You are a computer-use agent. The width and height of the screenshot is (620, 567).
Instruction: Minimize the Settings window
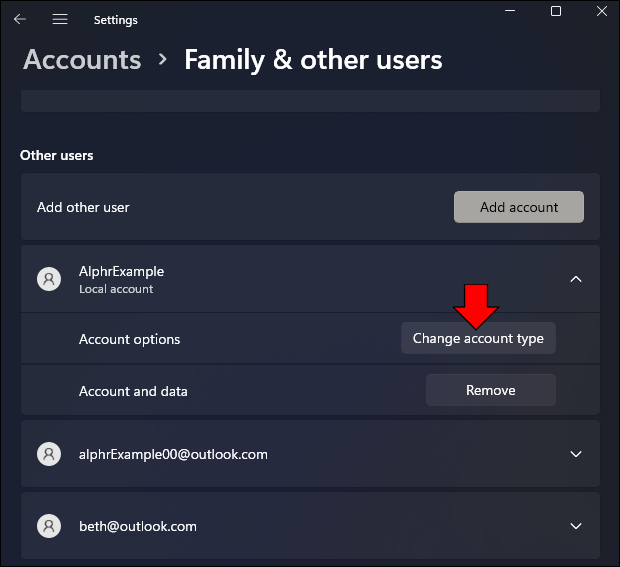coord(510,11)
